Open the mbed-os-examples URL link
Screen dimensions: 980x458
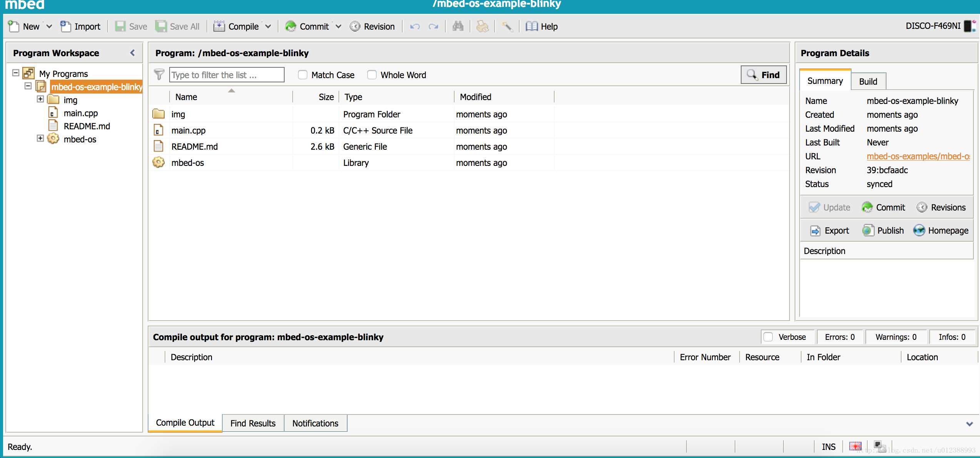[918, 156]
